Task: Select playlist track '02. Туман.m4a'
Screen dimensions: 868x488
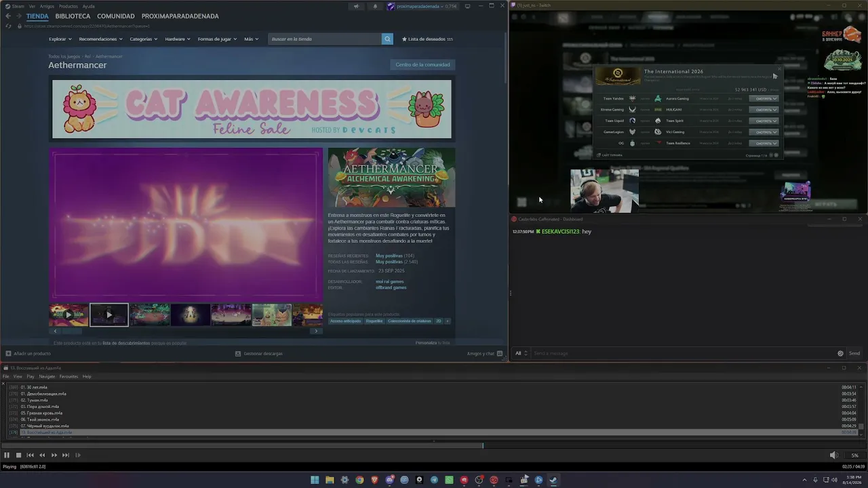Action: pos(434,400)
